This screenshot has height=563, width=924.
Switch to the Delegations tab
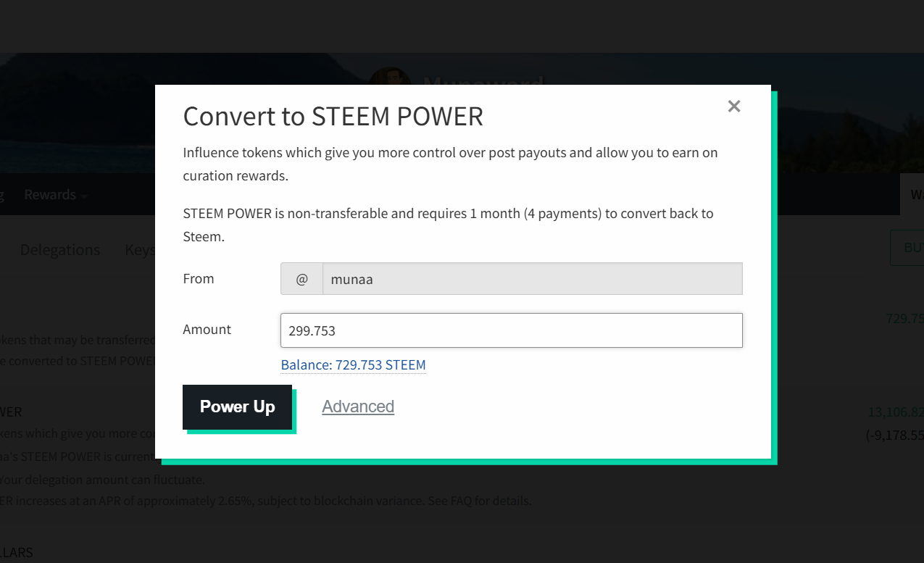(x=60, y=250)
